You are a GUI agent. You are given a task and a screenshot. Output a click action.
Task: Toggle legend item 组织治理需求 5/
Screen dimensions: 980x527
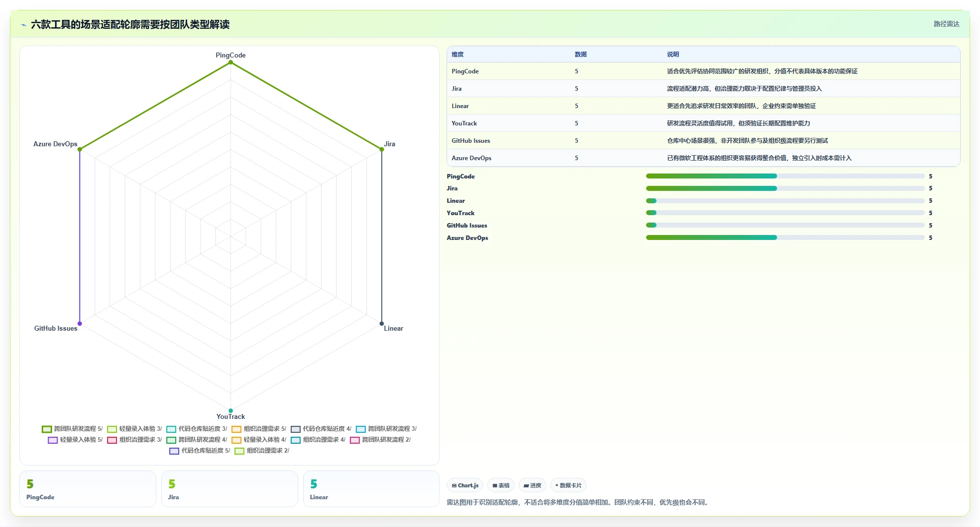click(x=259, y=429)
